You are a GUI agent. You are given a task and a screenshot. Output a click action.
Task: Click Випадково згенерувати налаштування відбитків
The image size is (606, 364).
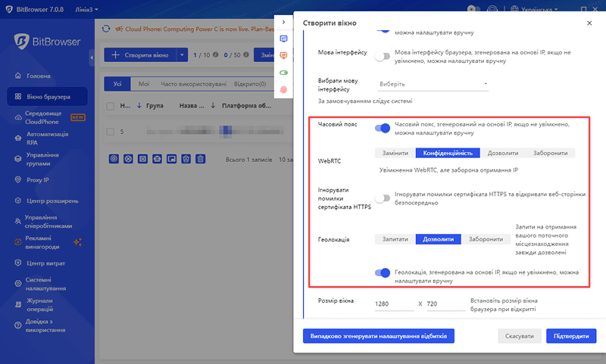(378, 335)
